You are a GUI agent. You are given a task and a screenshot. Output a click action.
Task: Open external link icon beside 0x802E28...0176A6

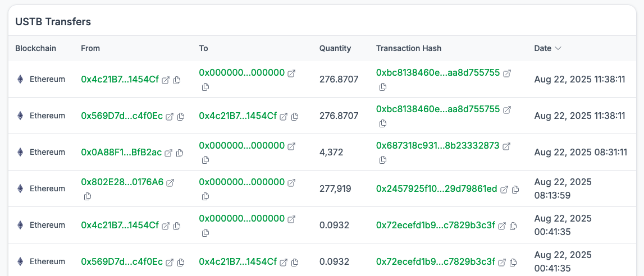click(170, 182)
